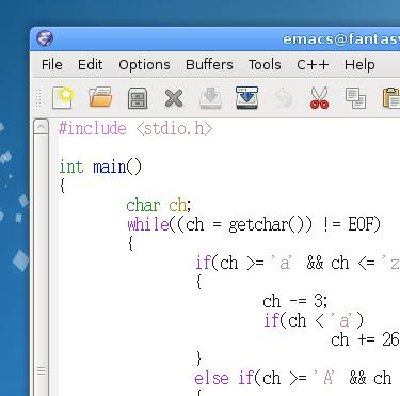Viewport: 400px width, 396px height.
Task: Click the Emacs logo in the title bar
Action: [44, 39]
